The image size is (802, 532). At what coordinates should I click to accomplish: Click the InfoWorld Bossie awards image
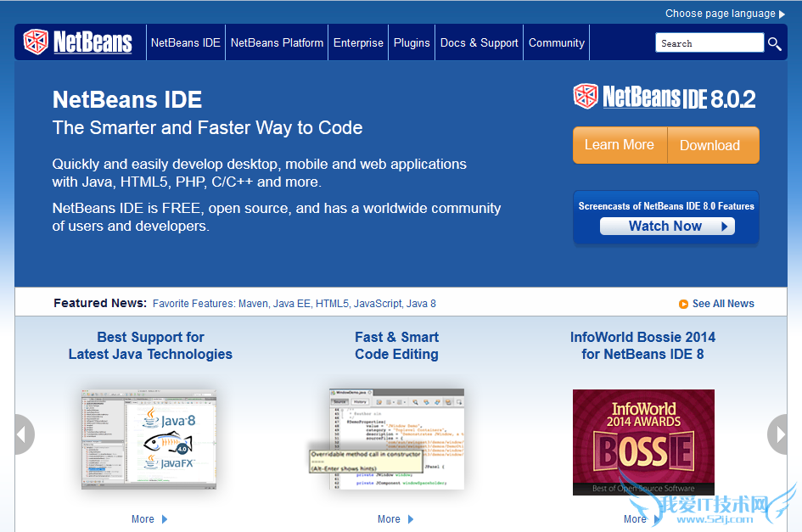(x=643, y=442)
